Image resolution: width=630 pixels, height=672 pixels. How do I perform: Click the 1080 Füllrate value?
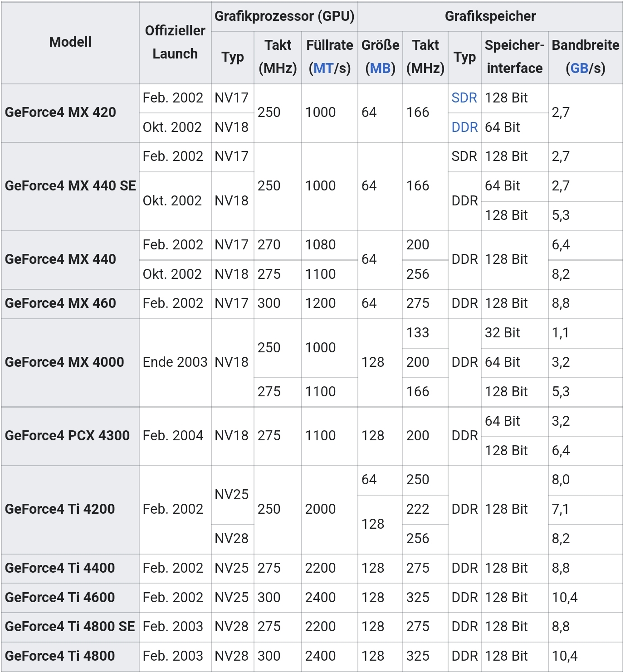(330, 245)
